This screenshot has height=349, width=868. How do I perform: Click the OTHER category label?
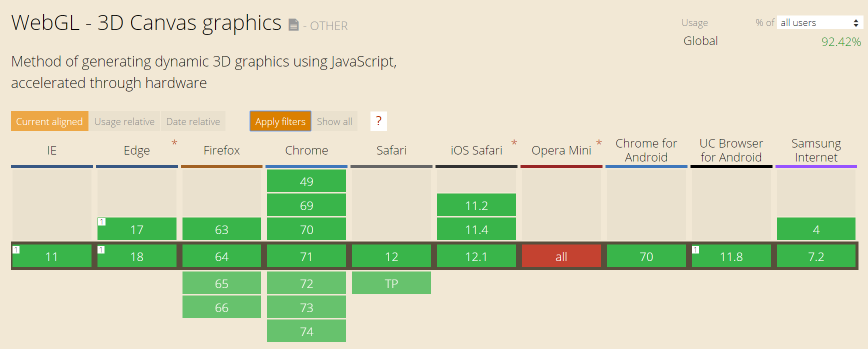coord(328,25)
